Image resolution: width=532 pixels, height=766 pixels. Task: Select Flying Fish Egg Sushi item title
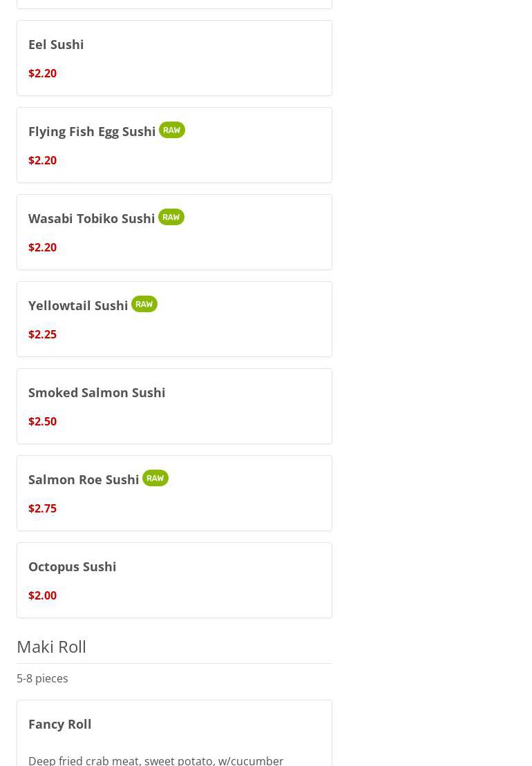[92, 131]
